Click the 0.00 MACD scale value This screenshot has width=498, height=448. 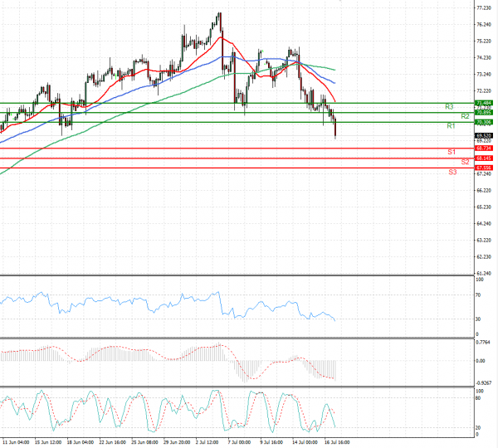481,361
